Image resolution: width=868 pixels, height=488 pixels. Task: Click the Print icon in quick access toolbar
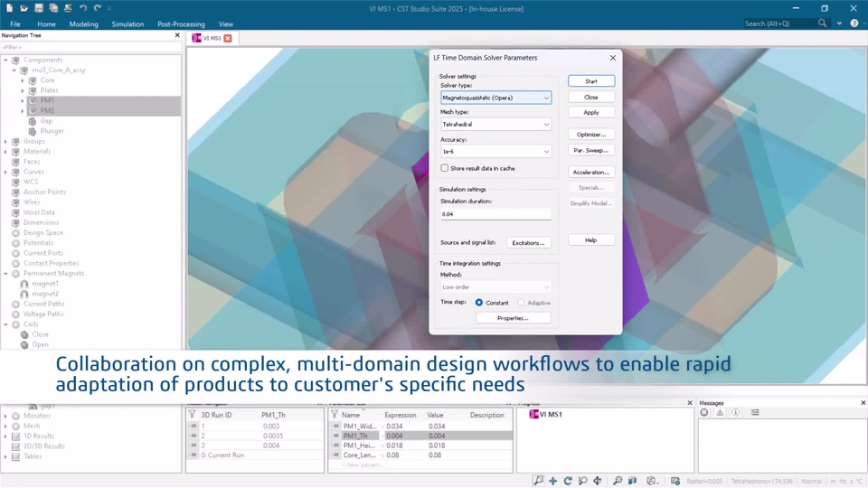[68, 8]
